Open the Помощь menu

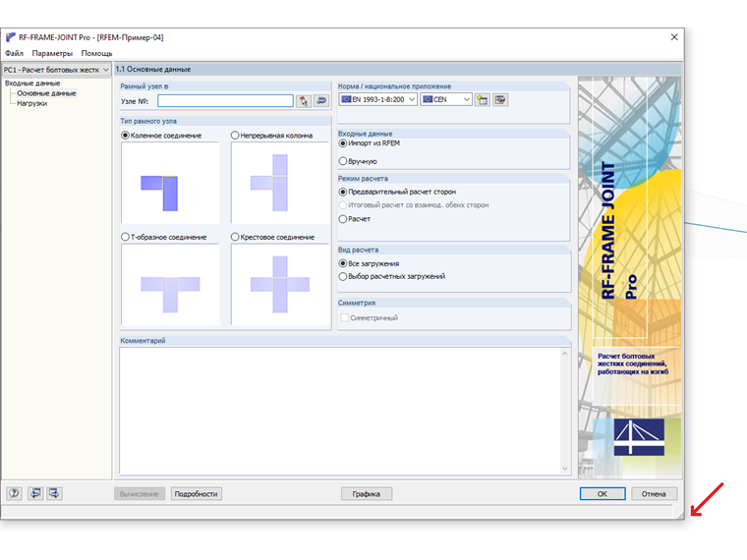pos(96,53)
